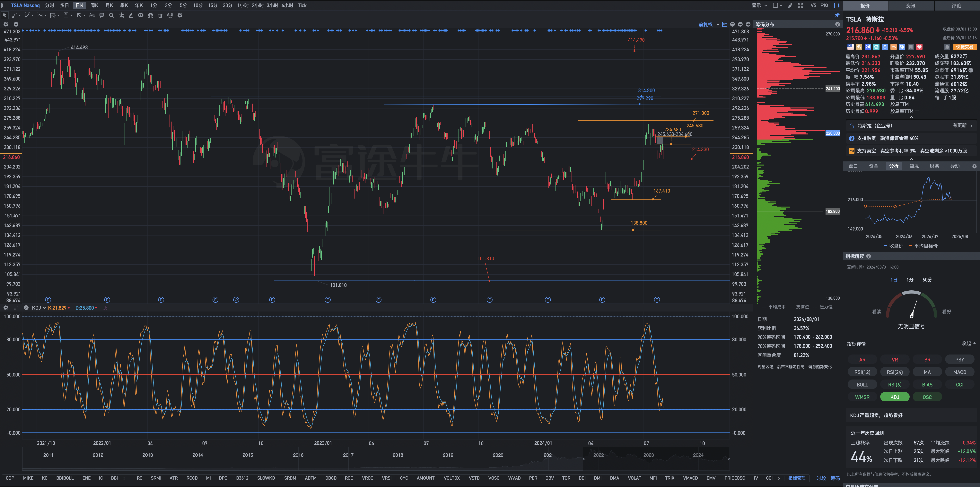Click the Q marker on the timeline
Image resolution: width=980 pixels, height=487 pixels.
point(236,300)
